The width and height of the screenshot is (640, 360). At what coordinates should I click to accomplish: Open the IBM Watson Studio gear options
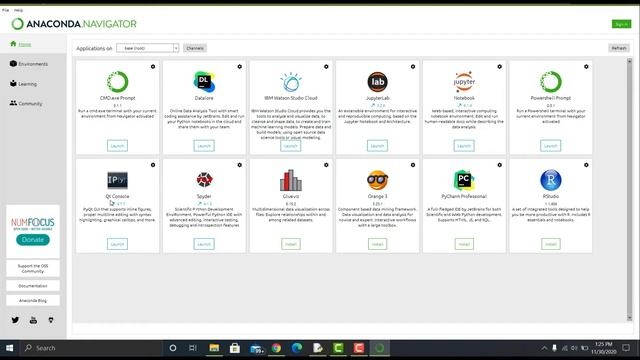tap(326, 67)
